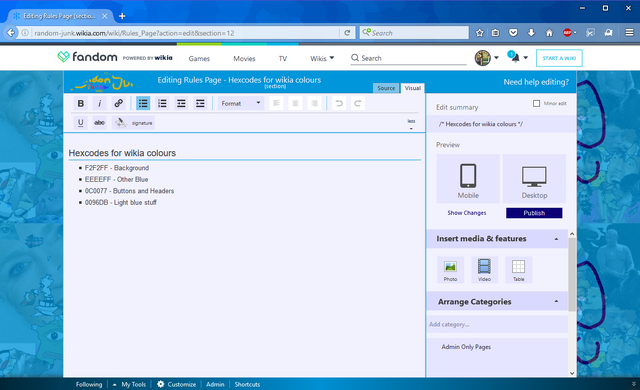Screen dimensions: 640x390
Task: Click the indent toolbar icon
Action: click(200, 103)
